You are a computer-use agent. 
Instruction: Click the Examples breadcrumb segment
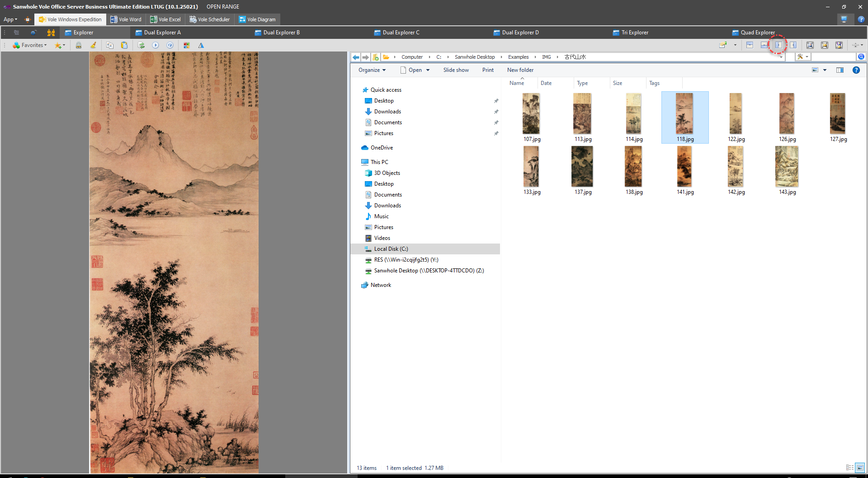(x=518, y=57)
